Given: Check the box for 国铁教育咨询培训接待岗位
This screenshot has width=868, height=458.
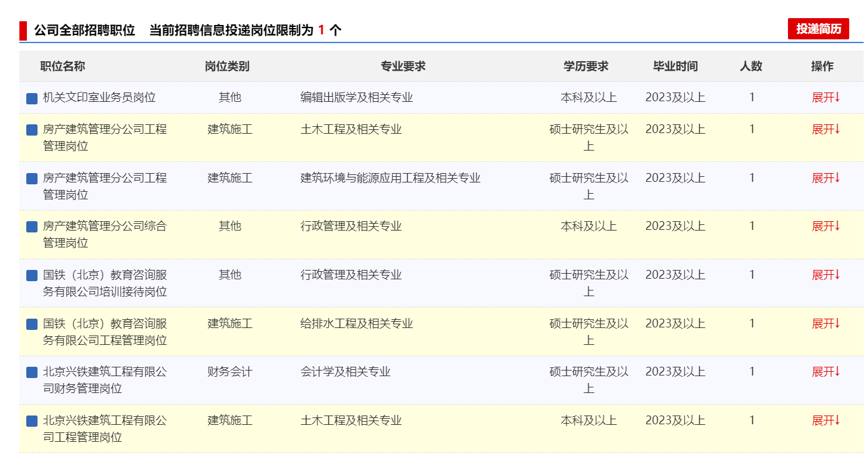Looking at the screenshot, I should click(32, 276).
